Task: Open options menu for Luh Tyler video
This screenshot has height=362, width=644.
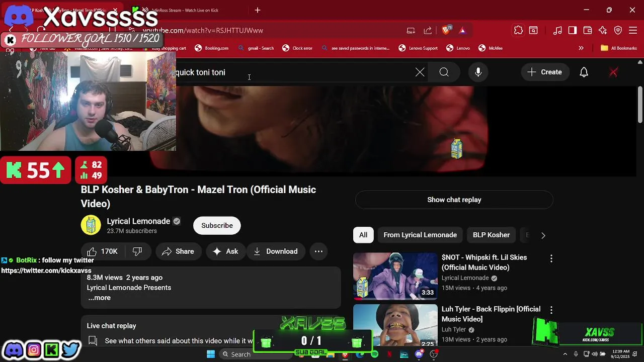Action: pyautogui.click(x=551, y=310)
